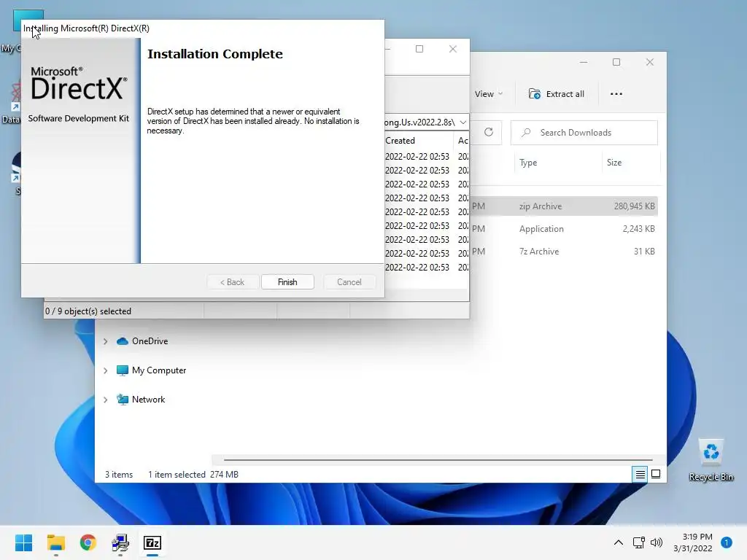Expand the My Computer tree node
Screen dimensions: 747x560
pyautogui.click(x=105, y=370)
